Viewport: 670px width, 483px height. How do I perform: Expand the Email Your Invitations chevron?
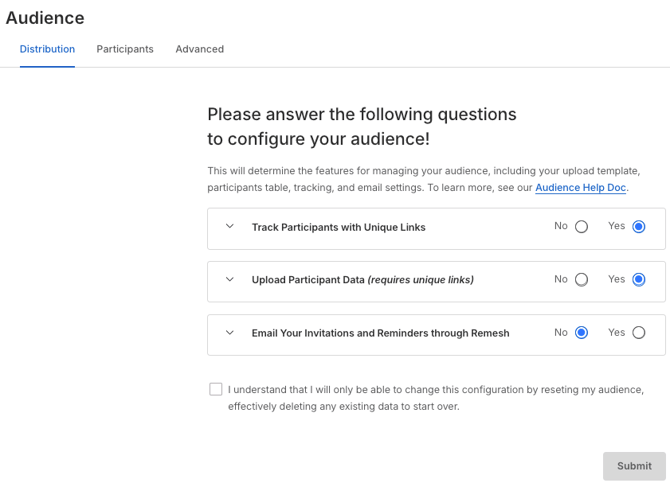click(230, 333)
